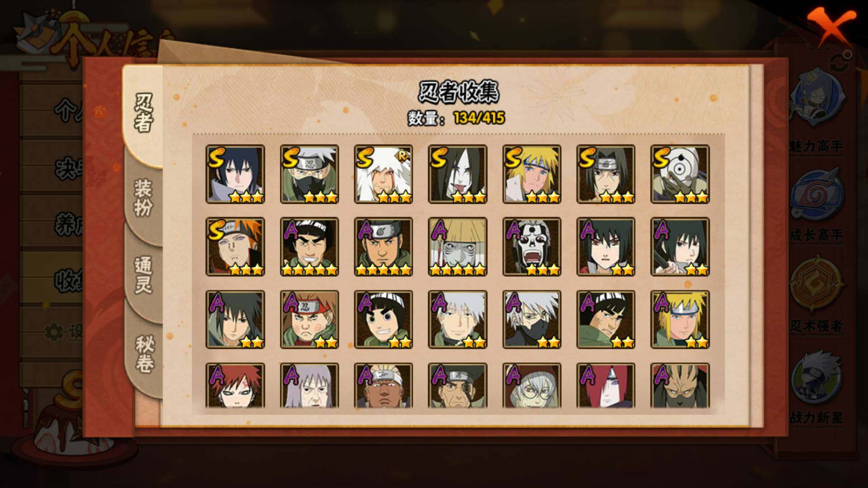Pick the red-haired Gaara A-rank portrait
The width and height of the screenshot is (868, 488).
(x=235, y=385)
